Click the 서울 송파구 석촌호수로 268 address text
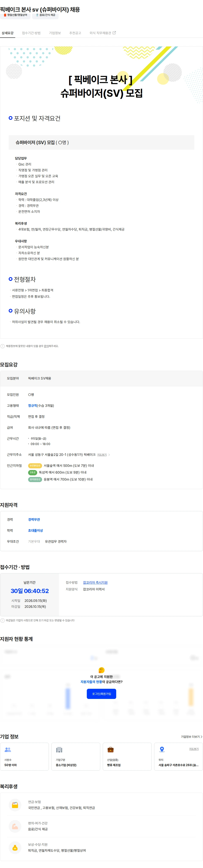Viewport: 203px width, 868px height. (178, 765)
